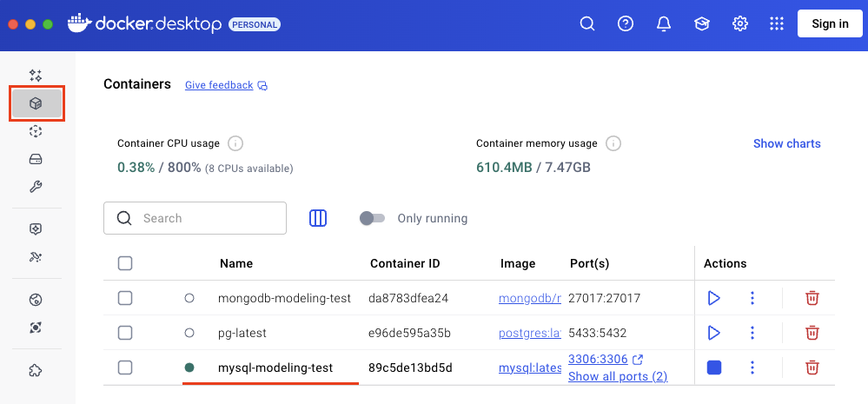Open the mysql:latest image link
The width and height of the screenshot is (868, 404).
[530, 368]
